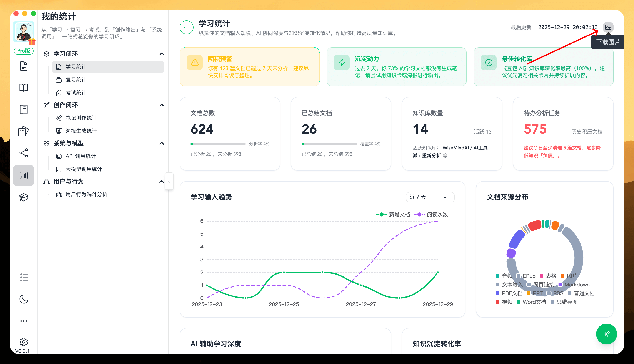The height and width of the screenshot is (364, 634).
Task: Open 用户行为漏斗分析 link
Action: tap(86, 194)
